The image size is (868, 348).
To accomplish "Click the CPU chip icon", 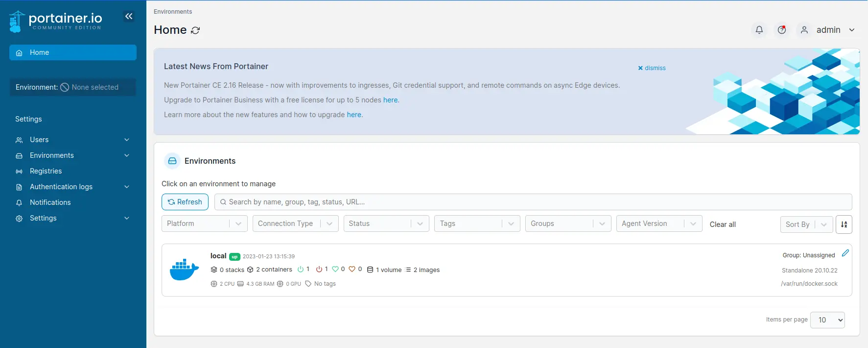I will tap(214, 284).
